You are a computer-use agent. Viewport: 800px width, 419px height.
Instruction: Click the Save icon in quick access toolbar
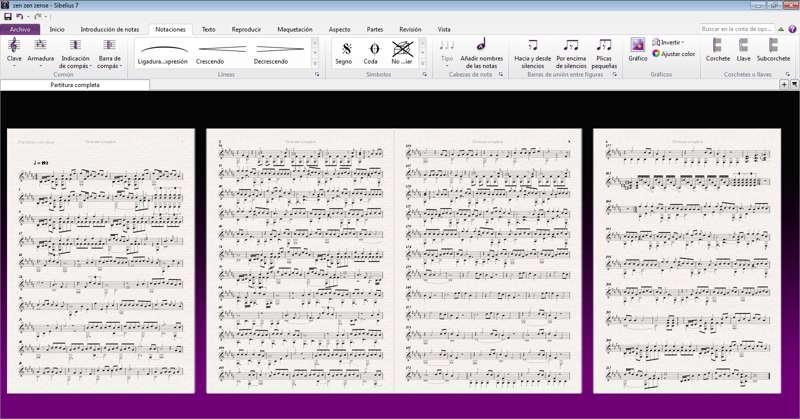pyautogui.click(x=8, y=17)
